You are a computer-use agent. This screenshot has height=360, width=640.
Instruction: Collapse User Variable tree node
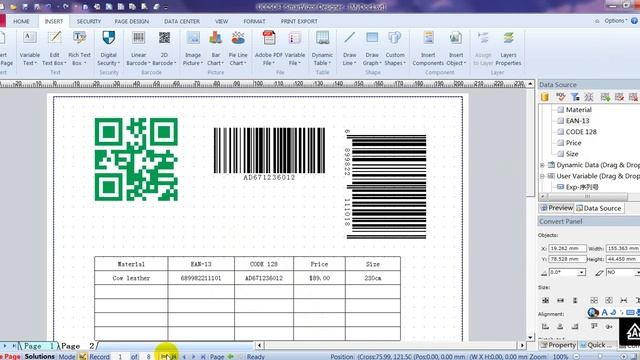(542, 176)
